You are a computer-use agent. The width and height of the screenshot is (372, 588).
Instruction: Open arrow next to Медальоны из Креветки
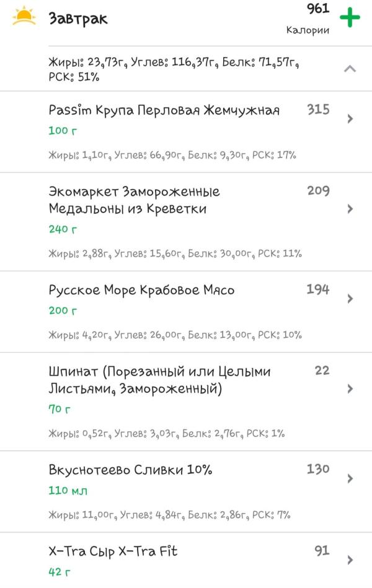[x=350, y=209]
